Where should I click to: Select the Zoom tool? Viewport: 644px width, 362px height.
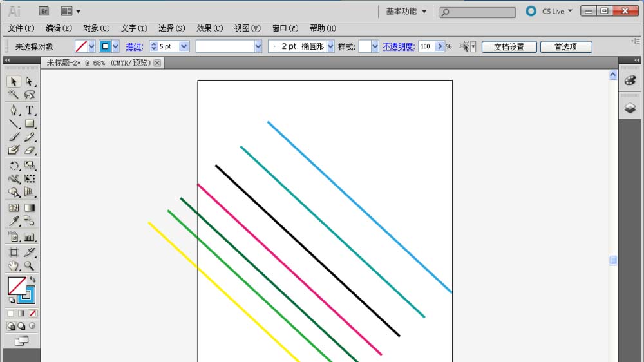click(29, 266)
